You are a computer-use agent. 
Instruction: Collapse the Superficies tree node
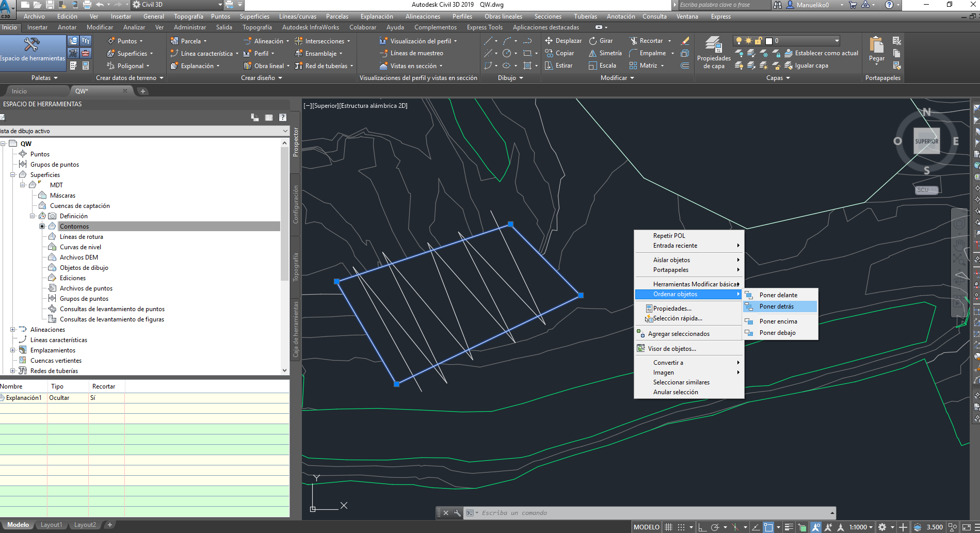coord(13,174)
